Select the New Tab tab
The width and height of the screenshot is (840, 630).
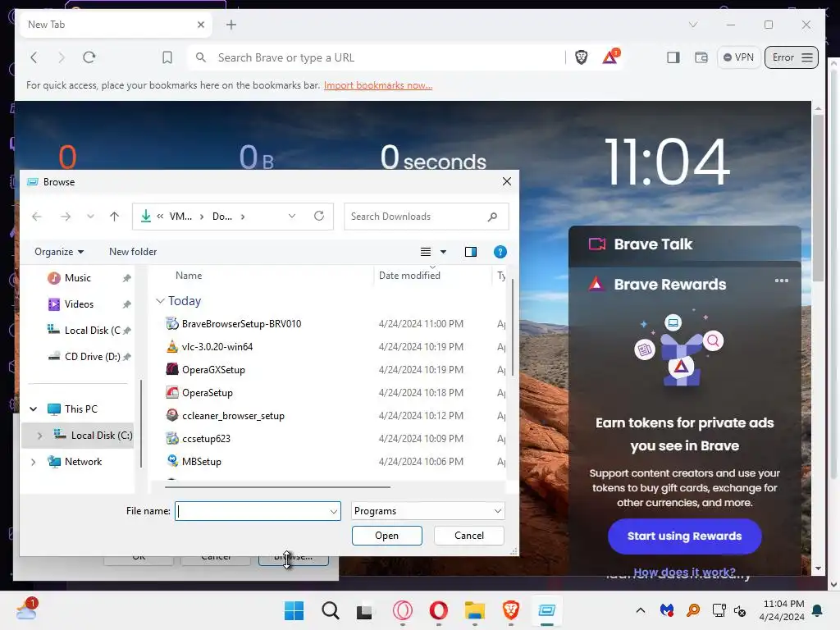pos(115,25)
